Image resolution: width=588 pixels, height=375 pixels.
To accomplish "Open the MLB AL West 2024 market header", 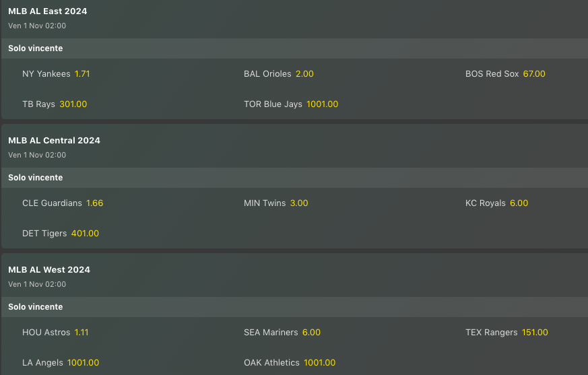I will 49,270.
